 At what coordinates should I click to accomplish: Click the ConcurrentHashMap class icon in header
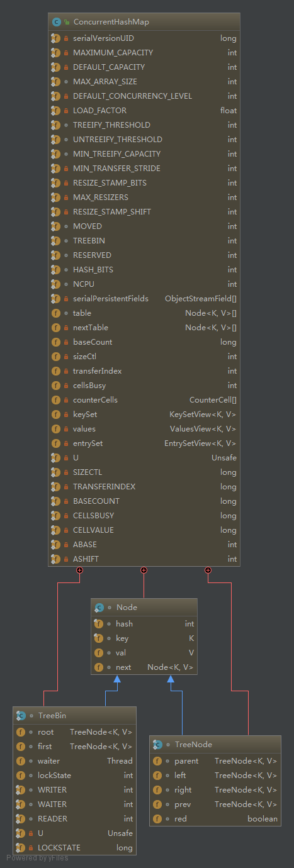pos(55,21)
